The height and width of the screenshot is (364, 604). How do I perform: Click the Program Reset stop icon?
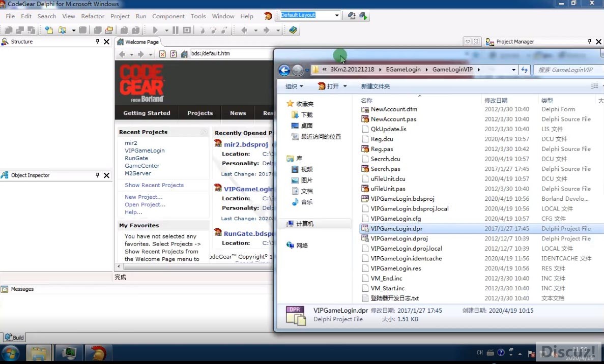tap(187, 30)
